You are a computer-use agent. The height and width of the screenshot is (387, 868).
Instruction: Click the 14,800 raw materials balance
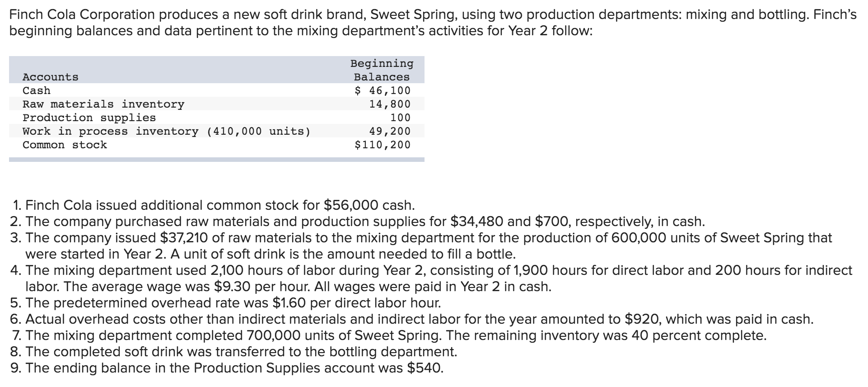point(390,104)
